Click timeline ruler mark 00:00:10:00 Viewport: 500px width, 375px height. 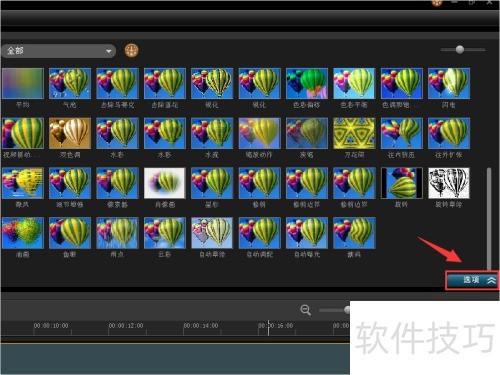coord(51,325)
